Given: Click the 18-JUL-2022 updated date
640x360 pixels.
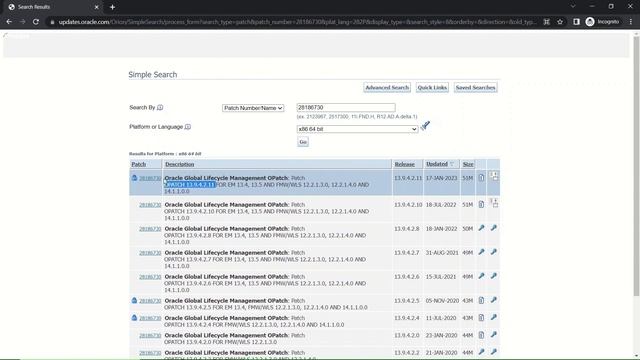Looking at the screenshot, I should [x=442, y=205].
